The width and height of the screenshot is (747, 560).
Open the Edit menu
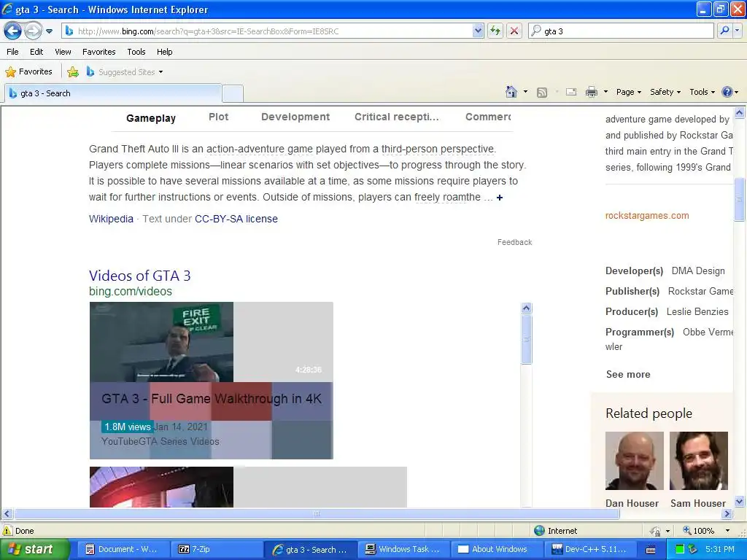click(x=36, y=52)
